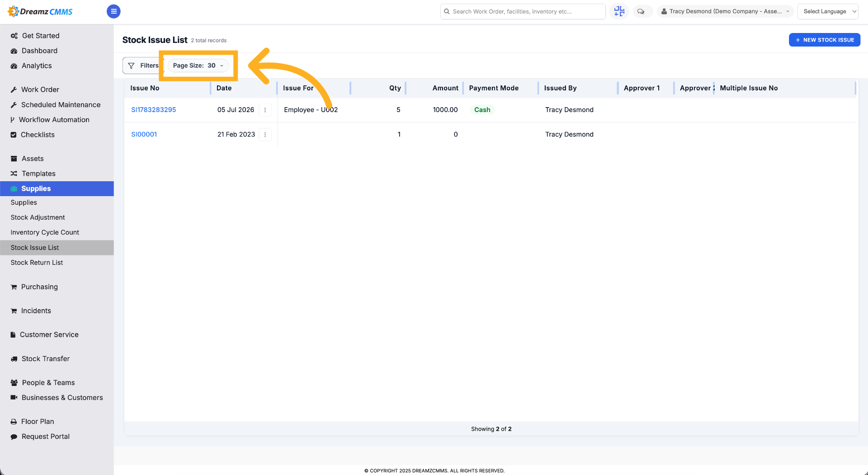Click the search magnifier icon

pos(447,12)
